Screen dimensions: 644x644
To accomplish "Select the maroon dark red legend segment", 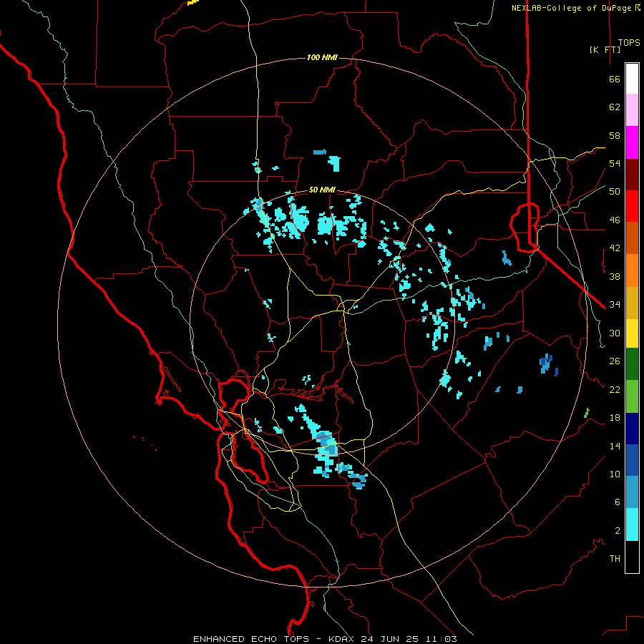I will (632, 175).
